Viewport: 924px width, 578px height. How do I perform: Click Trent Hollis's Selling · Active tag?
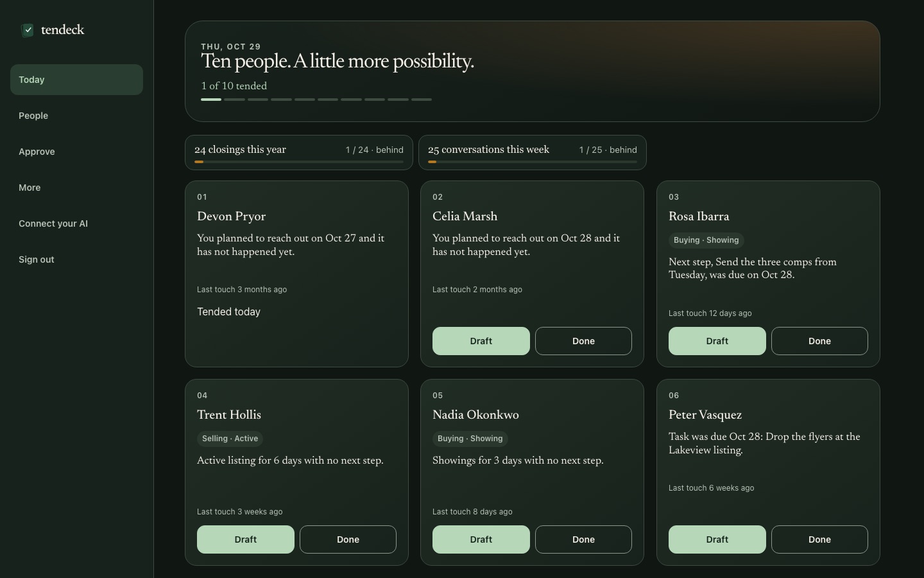pyautogui.click(x=230, y=439)
